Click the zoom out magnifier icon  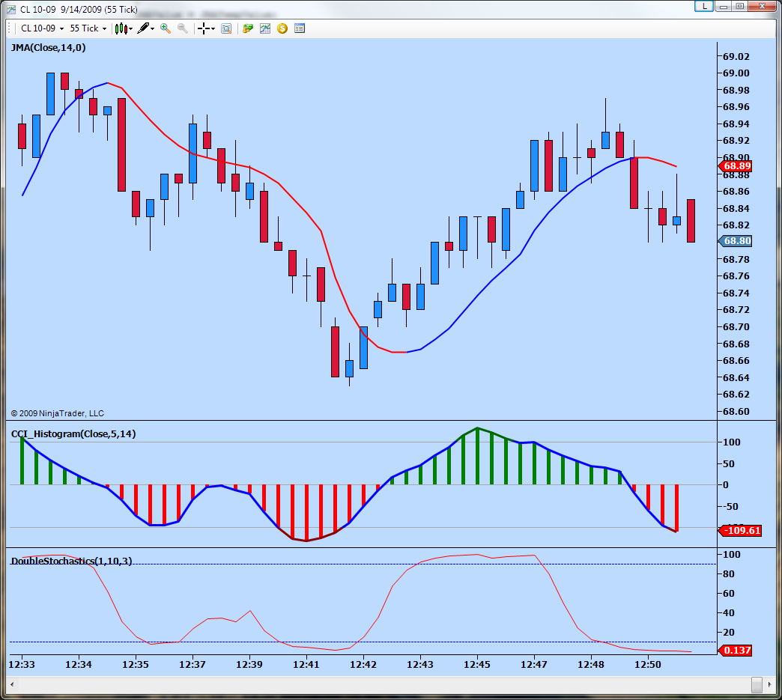183,28
